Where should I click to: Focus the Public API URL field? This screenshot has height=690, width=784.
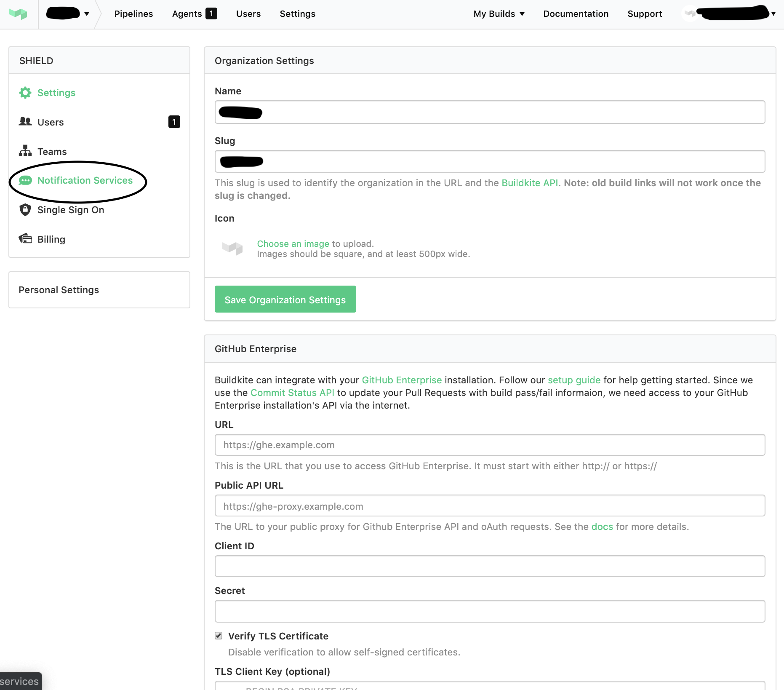490,505
